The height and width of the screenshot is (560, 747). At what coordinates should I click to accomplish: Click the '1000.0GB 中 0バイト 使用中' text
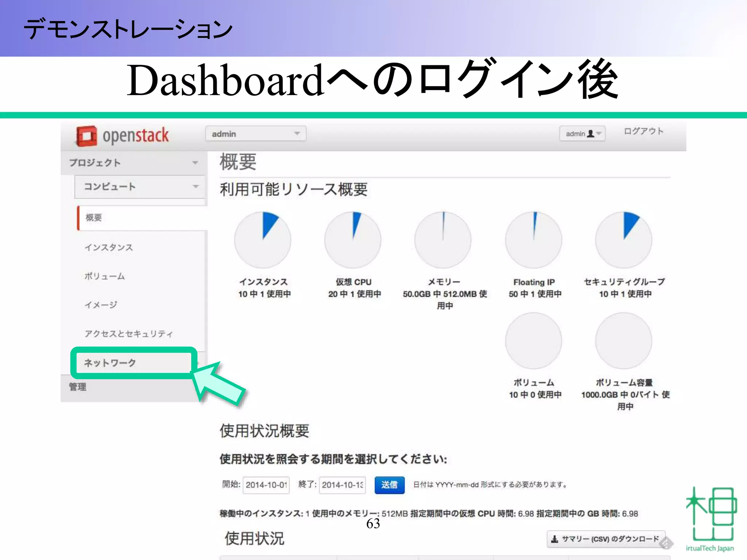point(625,400)
